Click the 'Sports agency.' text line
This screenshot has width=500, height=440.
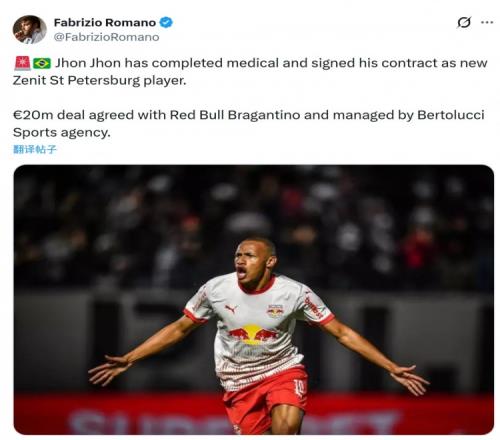tap(61, 132)
